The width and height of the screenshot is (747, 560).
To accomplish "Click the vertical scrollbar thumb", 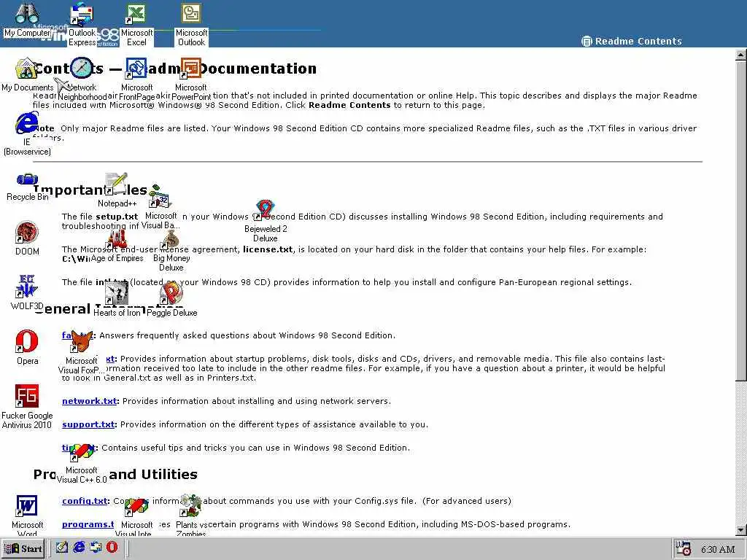I will click(x=741, y=220).
